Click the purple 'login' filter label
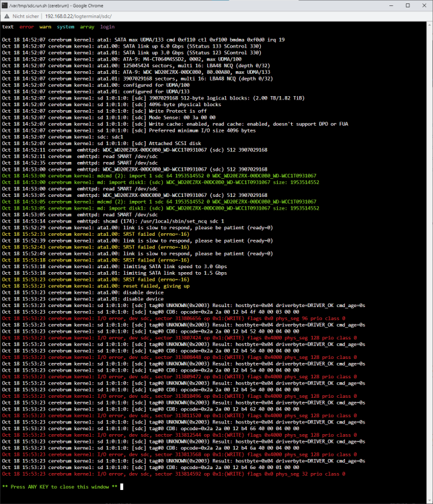This screenshot has width=433, height=504. click(x=107, y=27)
